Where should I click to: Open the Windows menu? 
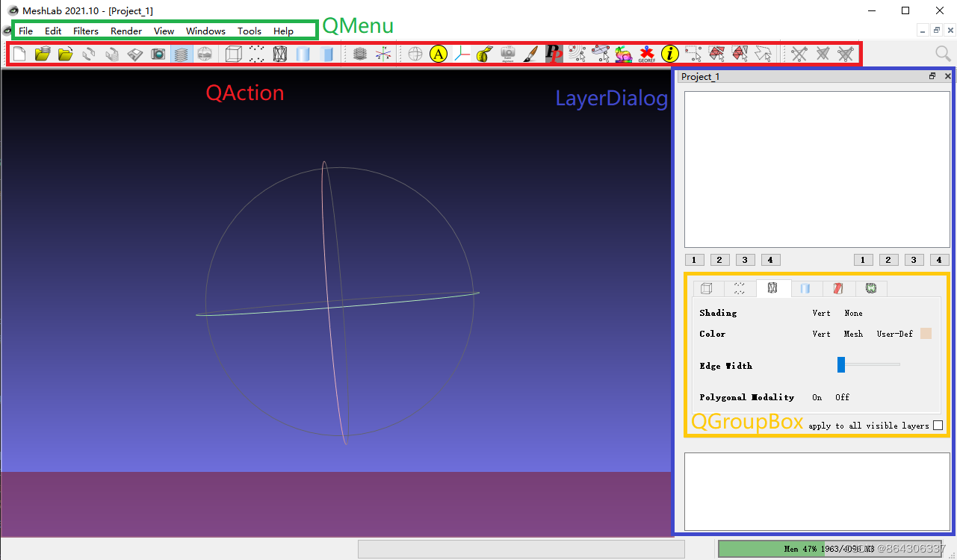pyautogui.click(x=205, y=31)
